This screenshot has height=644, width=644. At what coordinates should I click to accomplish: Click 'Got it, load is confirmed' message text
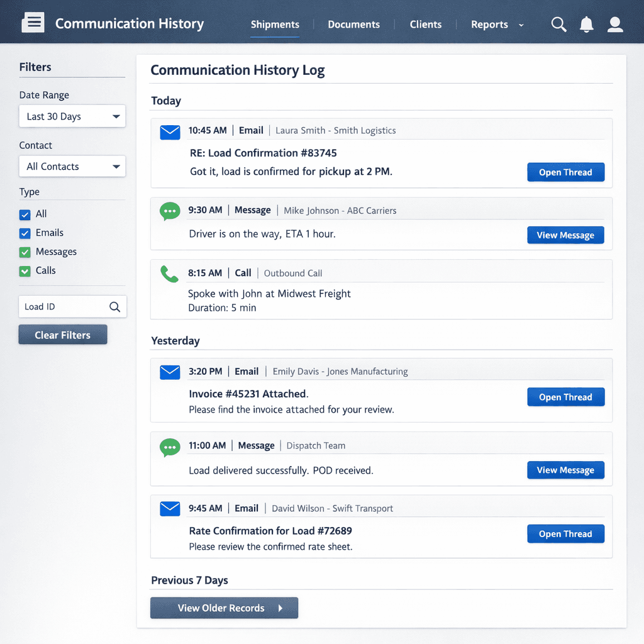[x=291, y=172]
